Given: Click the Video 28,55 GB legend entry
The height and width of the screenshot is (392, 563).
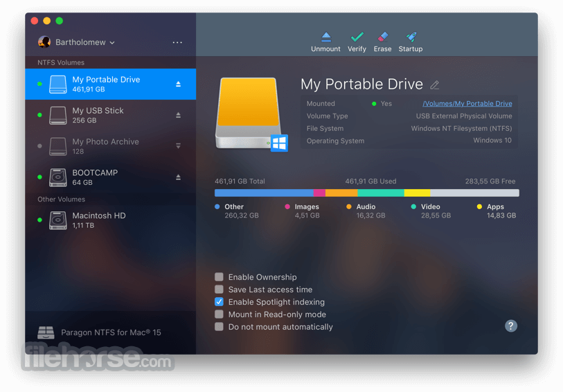Looking at the screenshot, I should [x=431, y=211].
